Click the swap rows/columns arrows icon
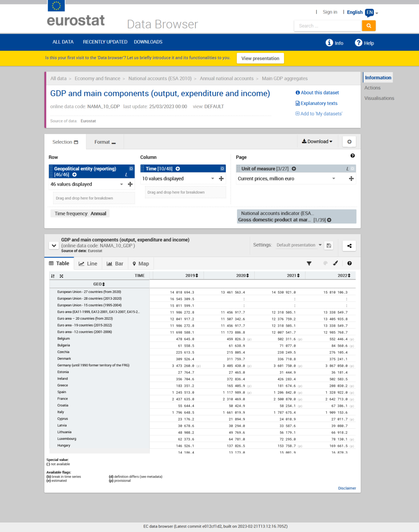The width and height of the screenshot is (419, 532). [x=53, y=276]
